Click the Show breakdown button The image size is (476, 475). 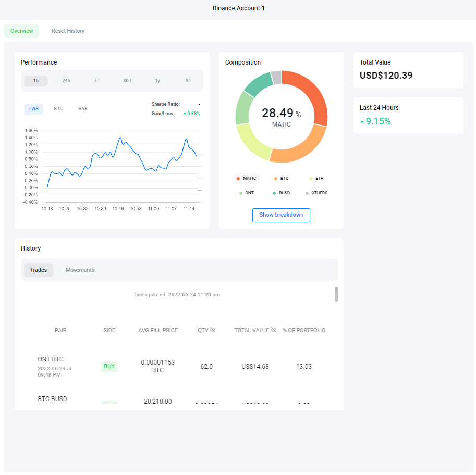coord(281,215)
